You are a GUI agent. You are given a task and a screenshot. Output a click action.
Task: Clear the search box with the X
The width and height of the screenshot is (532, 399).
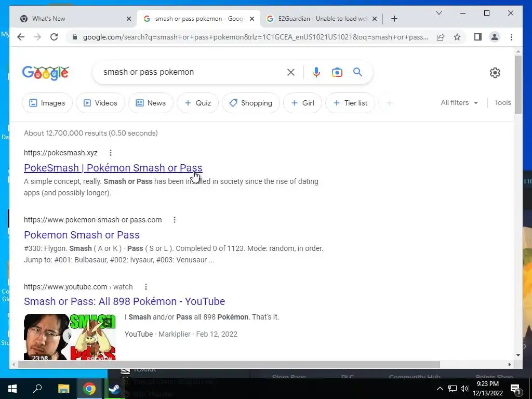[x=291, y=72]
